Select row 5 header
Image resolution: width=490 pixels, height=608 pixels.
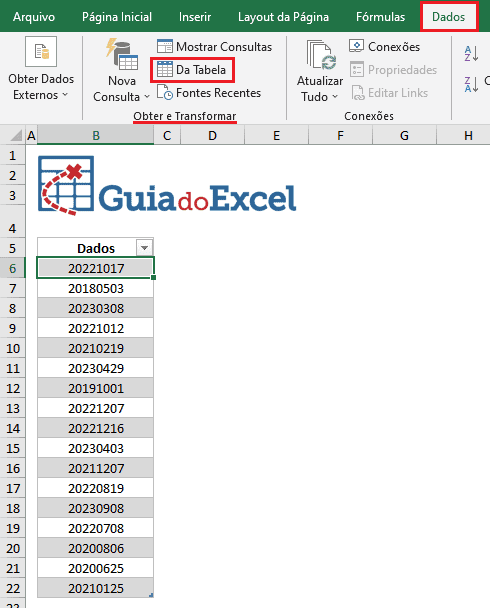(x=12, y=248)
